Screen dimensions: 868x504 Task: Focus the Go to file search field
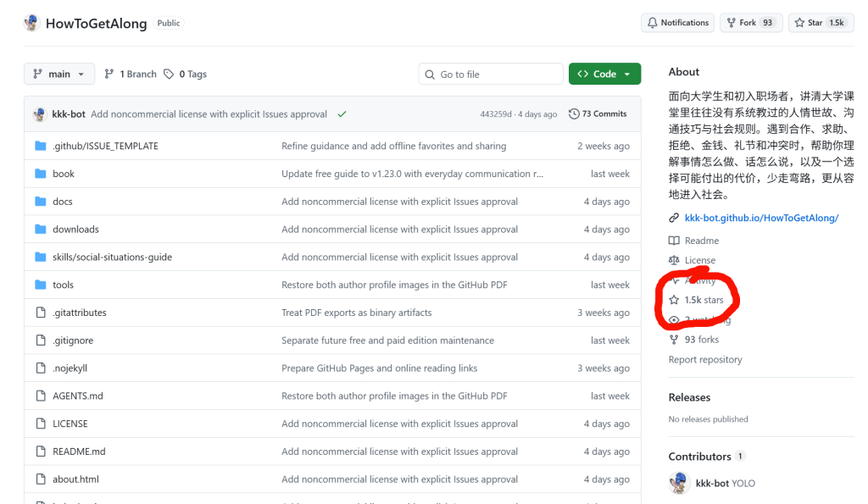point(491,75)
